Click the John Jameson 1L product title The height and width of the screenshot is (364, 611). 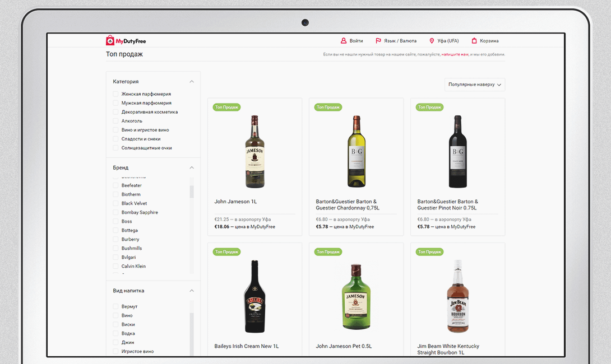(235, 202)
